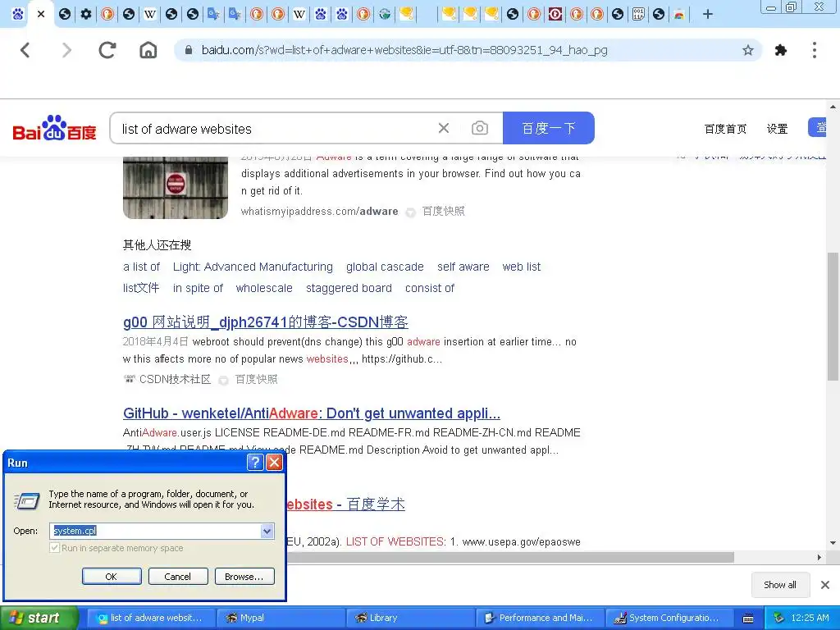840x630 pixels.
Task: Click related search 'consist of'
Action: (x=430, y=288)
